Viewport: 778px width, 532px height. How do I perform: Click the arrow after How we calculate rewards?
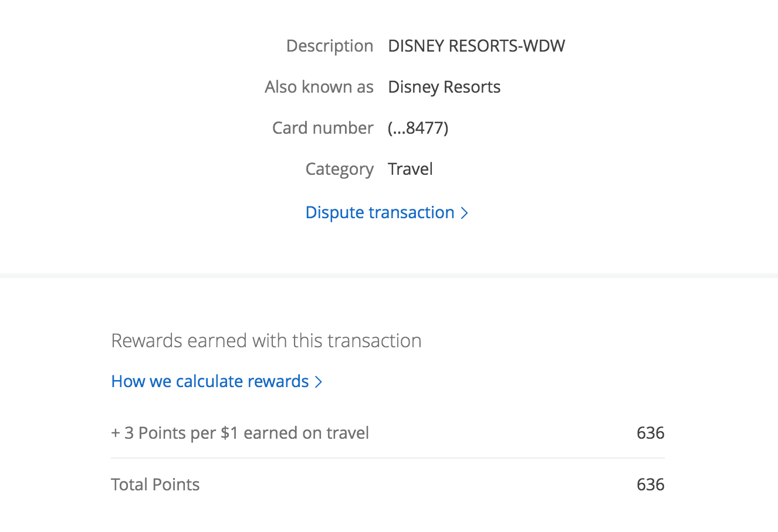point(319,382)
